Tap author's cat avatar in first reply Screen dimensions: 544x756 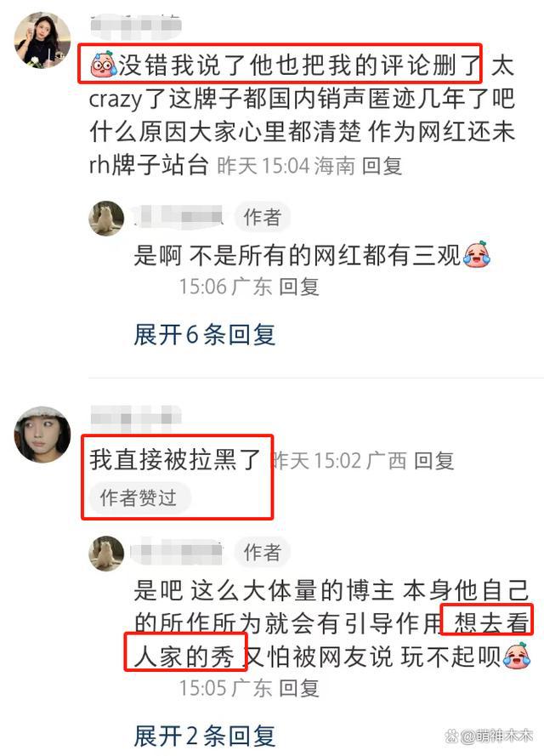(106, 218)
